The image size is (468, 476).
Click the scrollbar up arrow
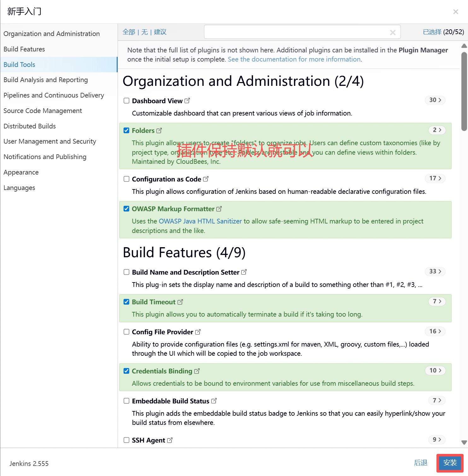(x=464, y=46)
